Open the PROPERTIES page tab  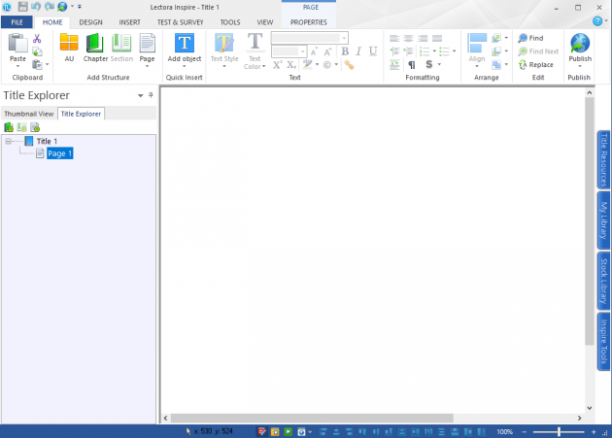[308, 22]
